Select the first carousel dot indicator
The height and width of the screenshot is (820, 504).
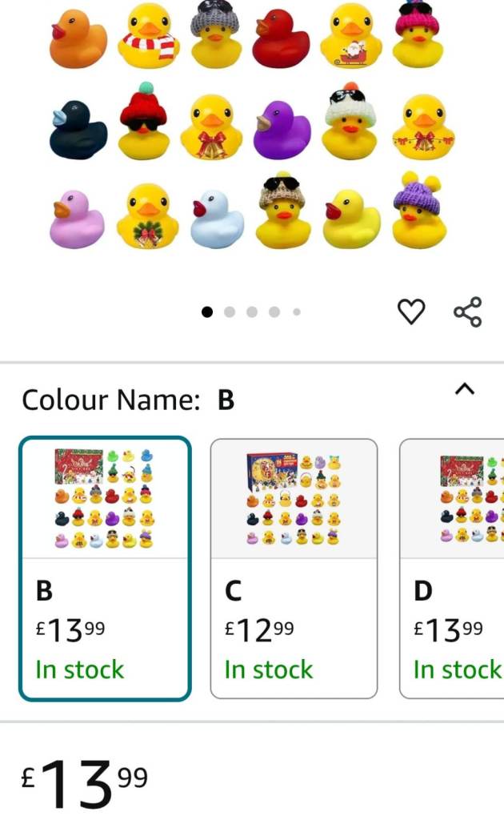click(x=207, y=312)
